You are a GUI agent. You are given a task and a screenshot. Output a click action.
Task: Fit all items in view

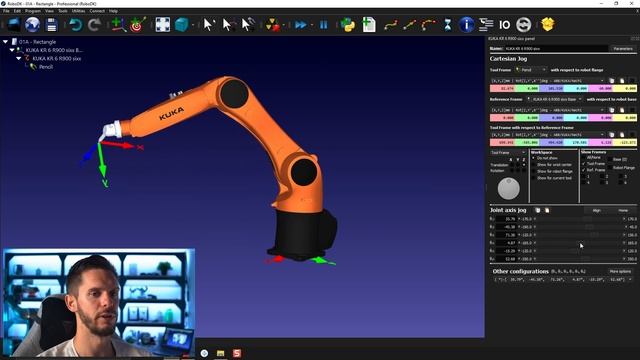coord(162,25)
